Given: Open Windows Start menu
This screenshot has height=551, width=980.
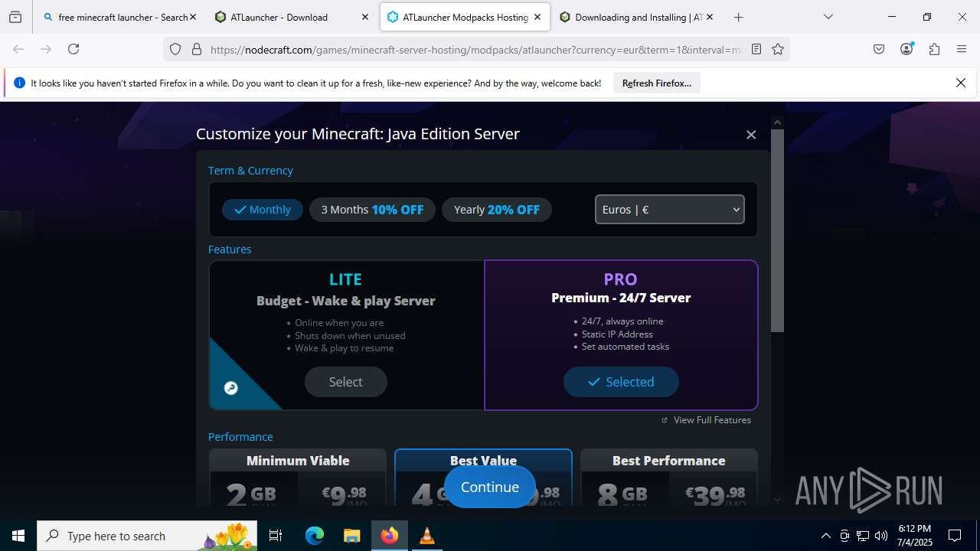Looking at the screenshot, I should [18, 536].
